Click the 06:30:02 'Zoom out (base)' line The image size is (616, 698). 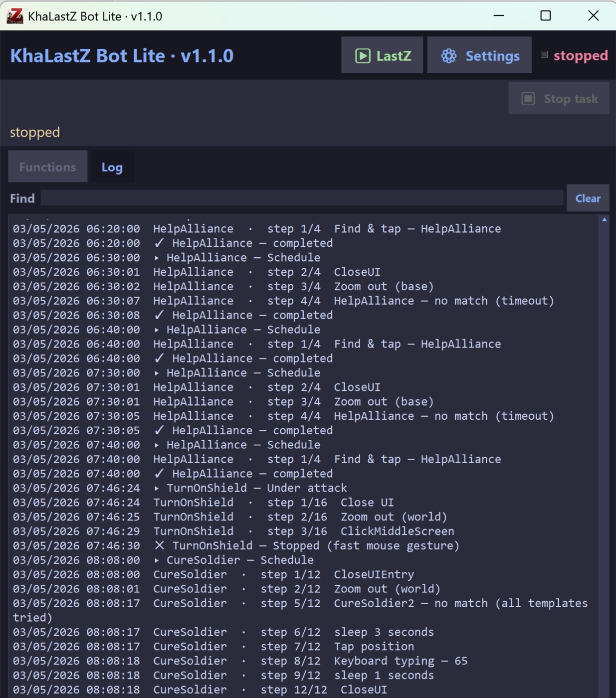click(x=223, y=287)
